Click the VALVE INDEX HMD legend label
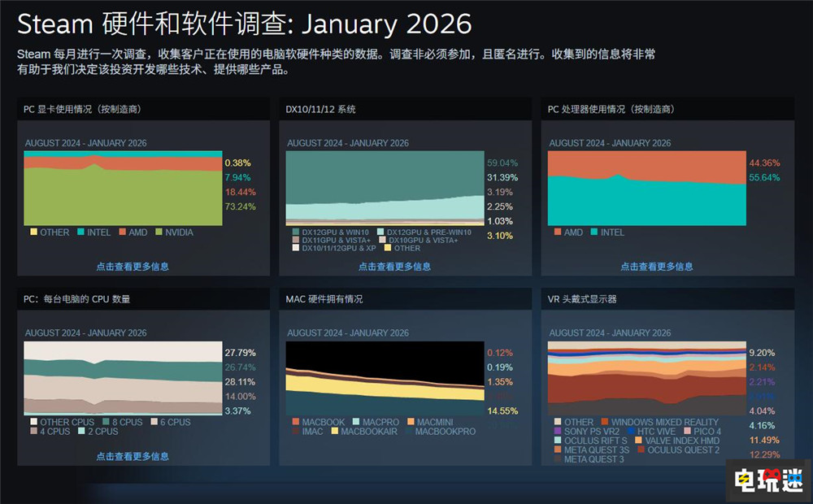 [x=682, y=441]
